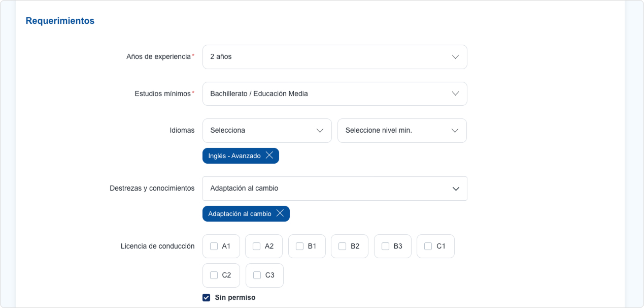Uncheck the Sin permiso checkbox

[x=207, y=298]
